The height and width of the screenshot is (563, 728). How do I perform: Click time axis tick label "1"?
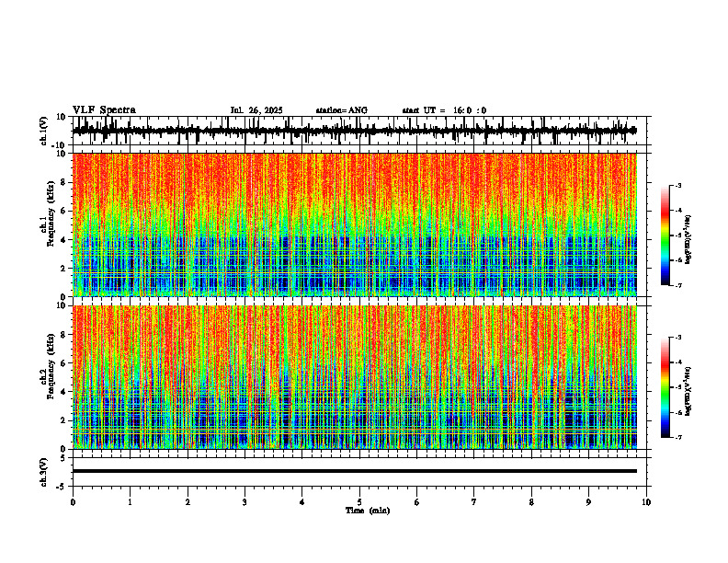(130, 502)
